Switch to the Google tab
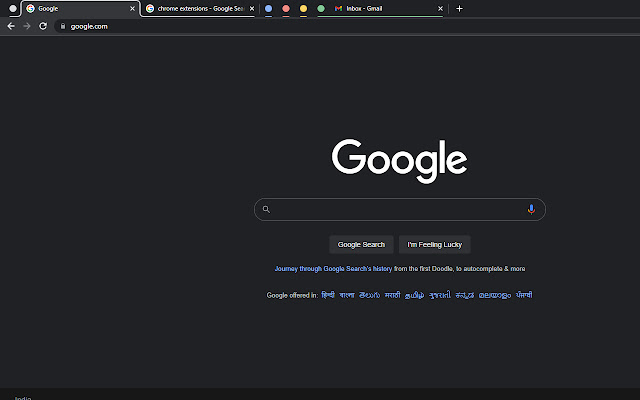This screenshot has height=400, width=640. point(80,9)
